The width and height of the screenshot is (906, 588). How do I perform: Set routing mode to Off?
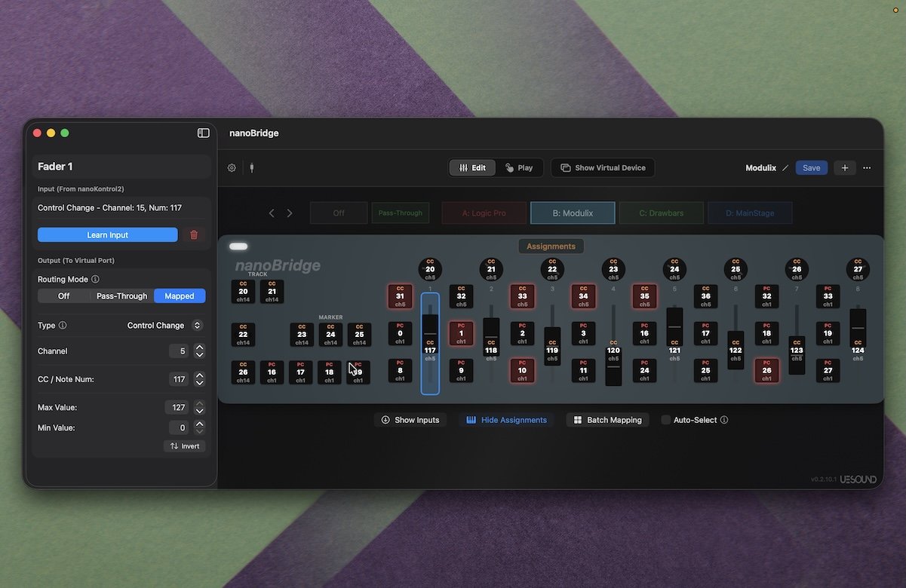[63, 296]
